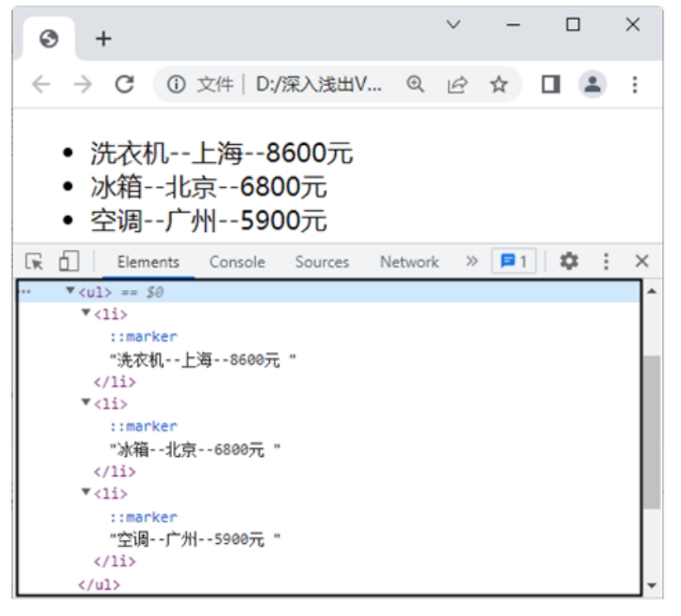The width and height of the screenshot is (681, 616).
Task: Reload the page with refresh icon
Action: coord(125,84)
